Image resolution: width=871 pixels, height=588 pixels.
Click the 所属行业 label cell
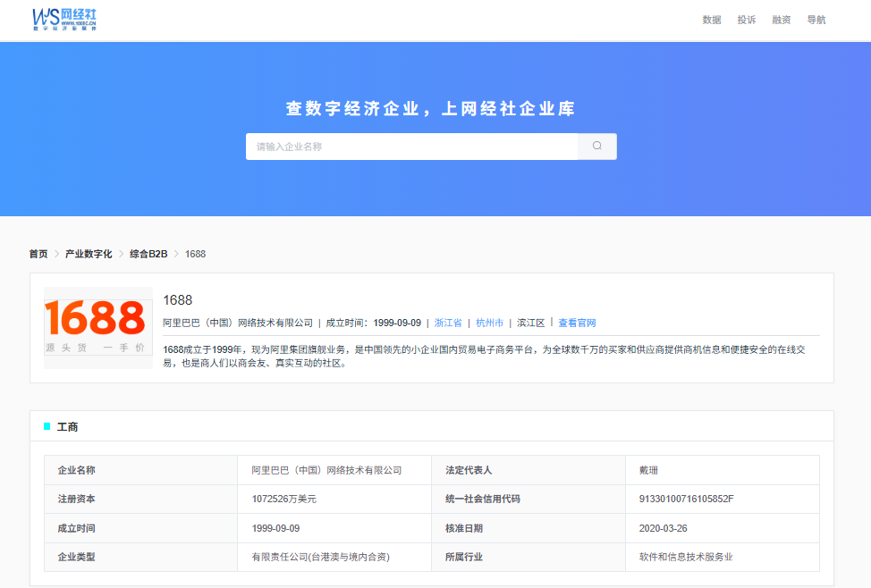pos(529,557)
